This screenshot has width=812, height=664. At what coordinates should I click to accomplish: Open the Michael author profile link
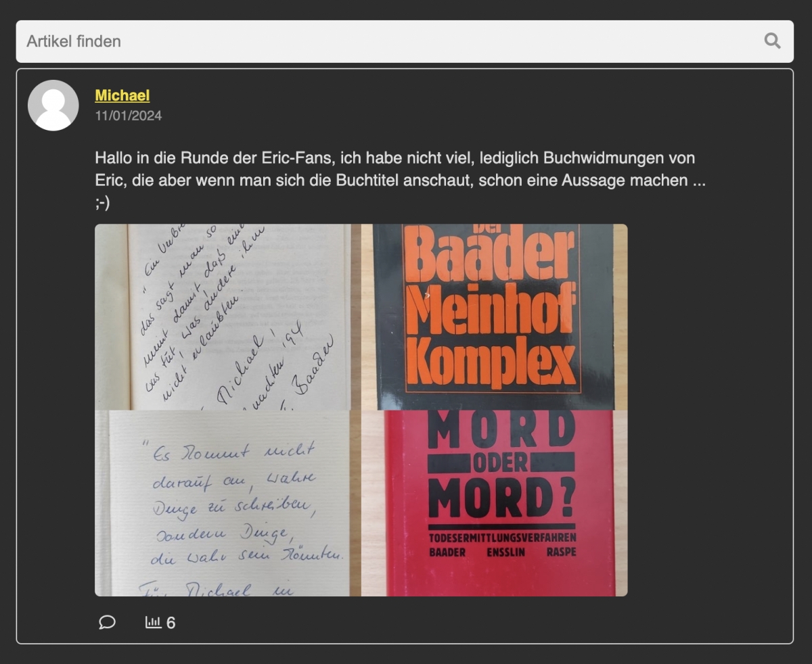click(x=122, y=95)
